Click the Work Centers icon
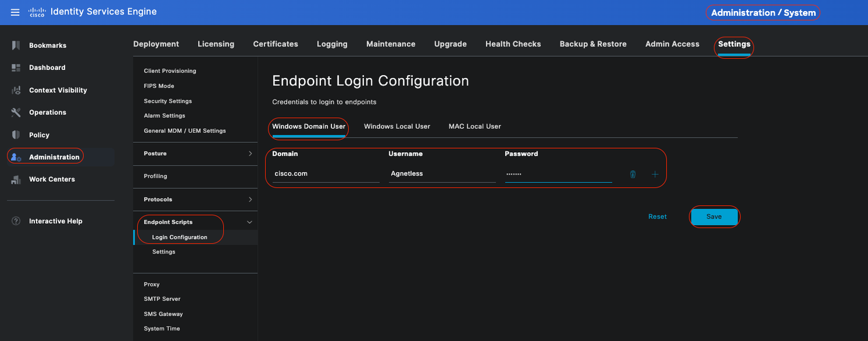Screen dimensions: 868x341 coord(16,180)
